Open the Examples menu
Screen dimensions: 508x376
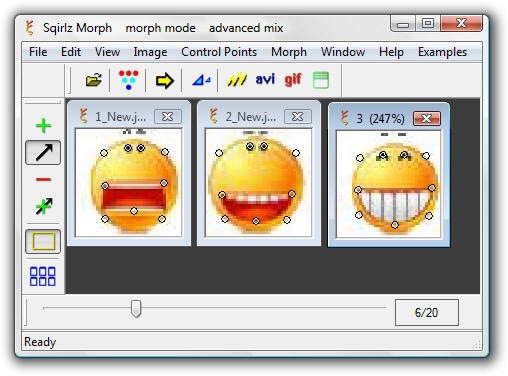(442, 52)
